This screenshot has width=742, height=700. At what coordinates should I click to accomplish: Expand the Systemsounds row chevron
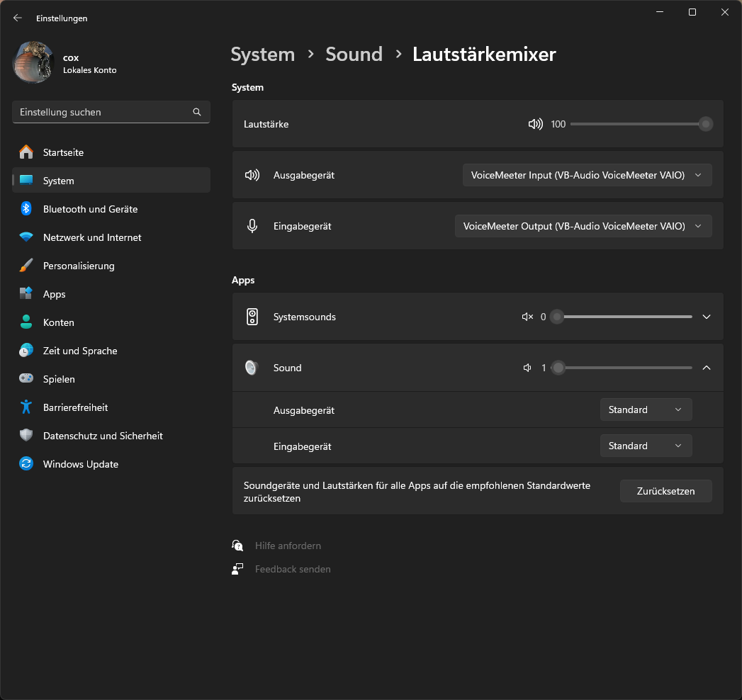(x=707, y=317)
